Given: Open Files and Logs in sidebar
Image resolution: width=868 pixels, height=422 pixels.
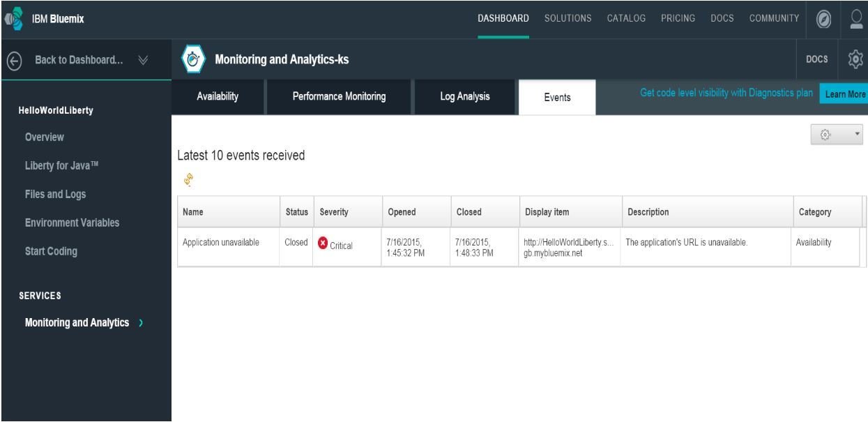Looking at the screenshot, I should tap(56, 195).
